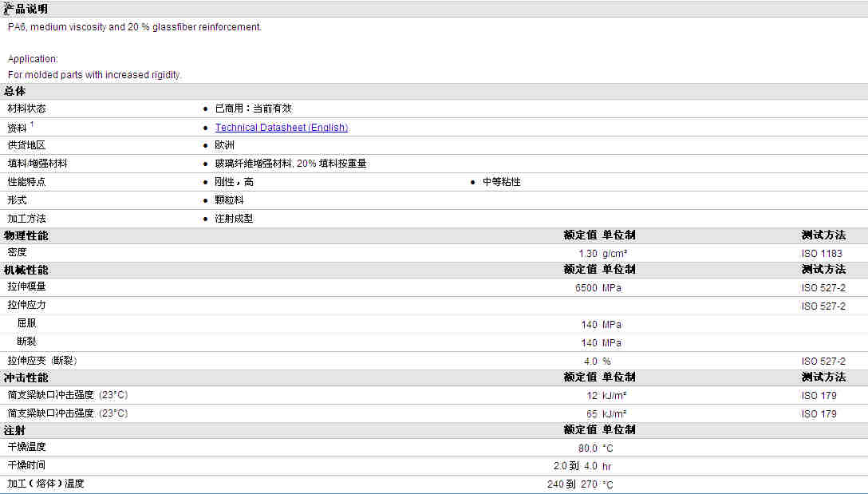Click the 机械性能 section header

click(x=26, y=270)
